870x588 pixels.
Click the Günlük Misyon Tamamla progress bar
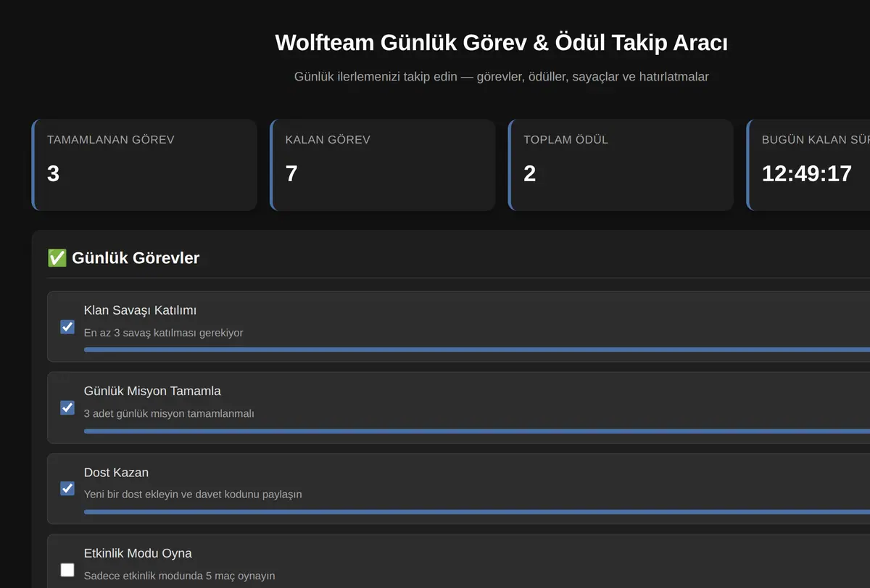(477, 431)
